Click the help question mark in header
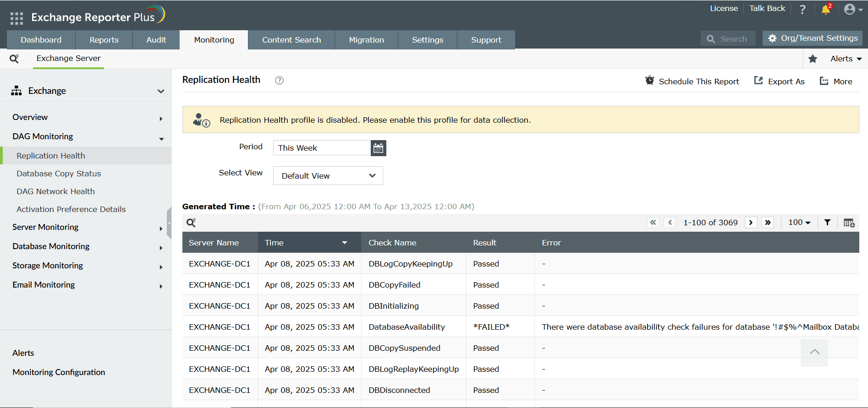The height and width of the screenshot is (408, 868). click(x=802, y=9)
